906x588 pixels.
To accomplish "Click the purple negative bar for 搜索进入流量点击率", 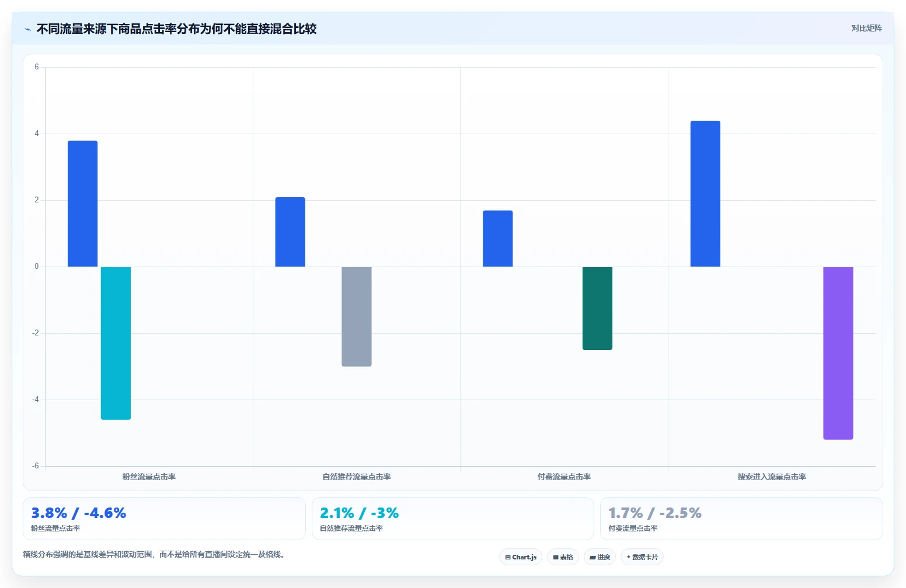I will click(838, 353).
